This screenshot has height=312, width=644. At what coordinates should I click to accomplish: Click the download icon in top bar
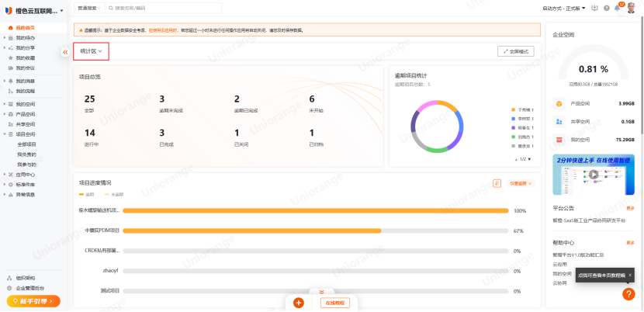coord(594,8)
